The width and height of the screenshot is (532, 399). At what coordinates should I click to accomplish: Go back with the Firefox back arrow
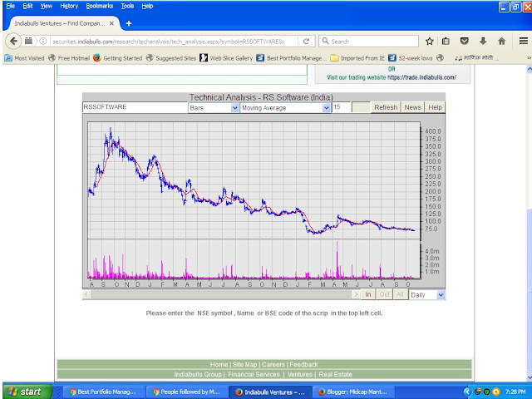[13, 42]
